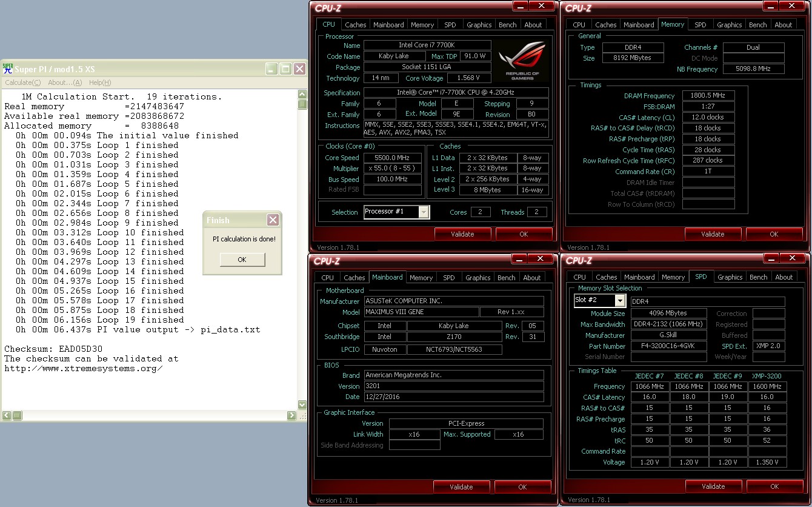Screen dimensions: 812x507
Task: Click OK in the PI calculation Finish dialog
Action: point(242,260)
